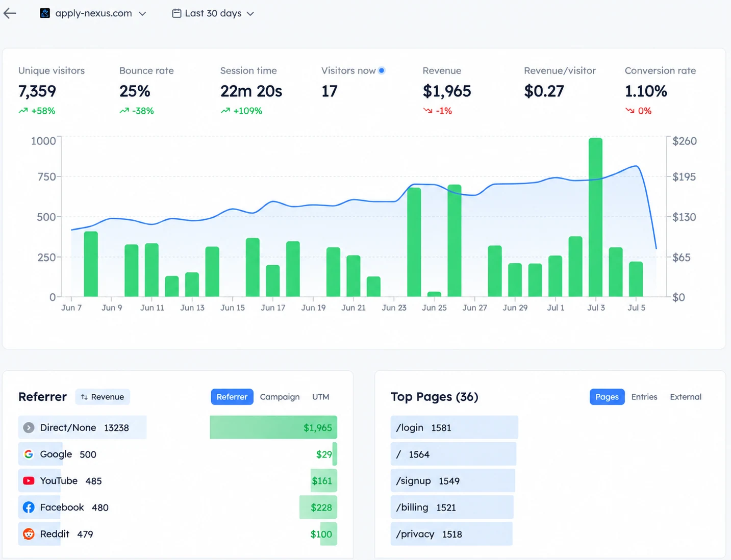The image size is (731, 560).
Task: Click the tiny revenue bar at Jun 25
Action: click(434, 294)
